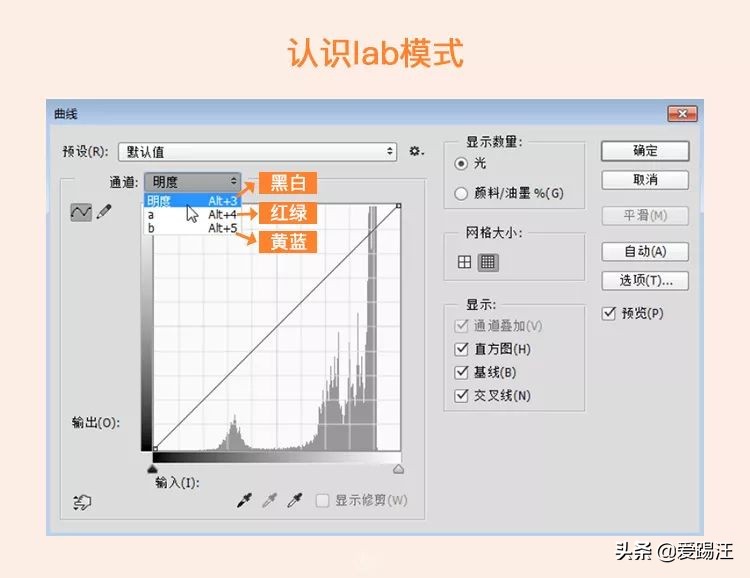750x578 pixels.
Task: Click the 自动(A) button
Action: pos(645,252)
